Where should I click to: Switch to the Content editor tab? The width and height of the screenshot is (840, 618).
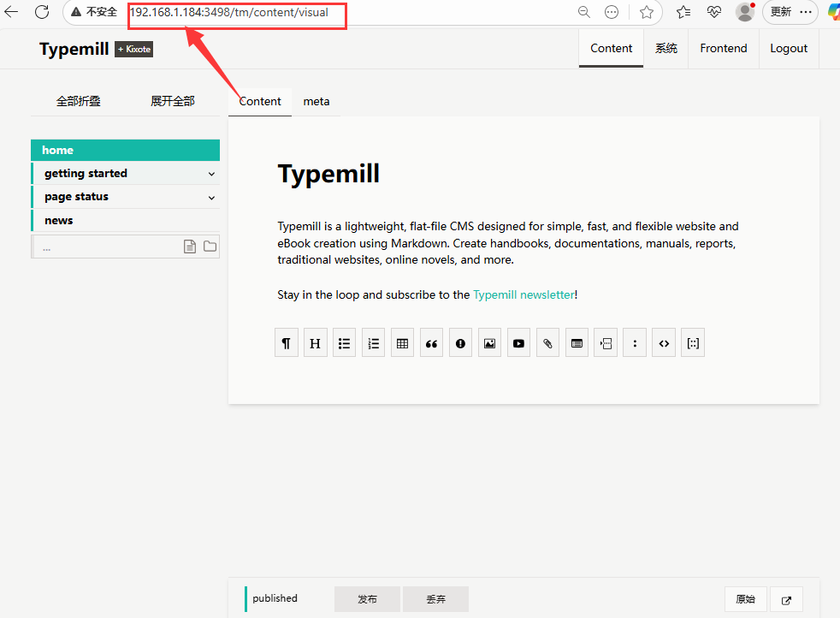click(260, 101)
